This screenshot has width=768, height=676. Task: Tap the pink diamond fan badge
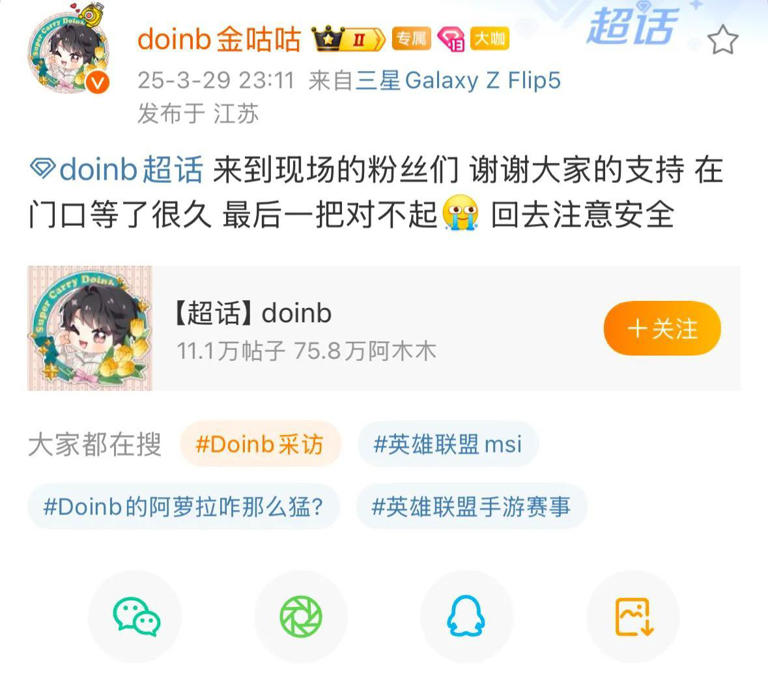coord(451,39)
